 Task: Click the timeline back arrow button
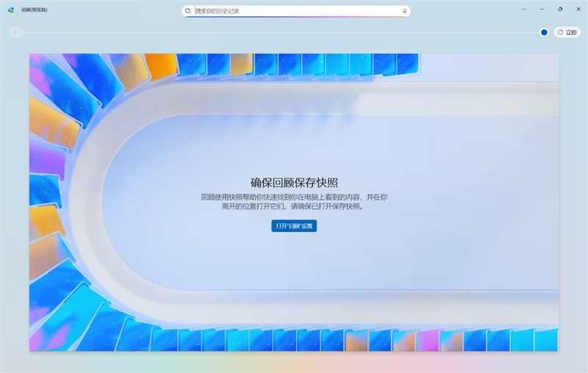click(15, 32)
